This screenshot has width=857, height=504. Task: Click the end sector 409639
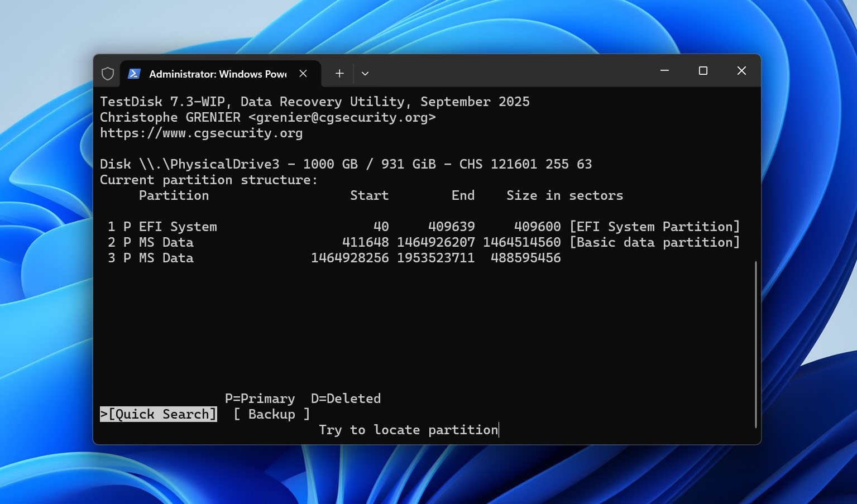click(452, 227)
